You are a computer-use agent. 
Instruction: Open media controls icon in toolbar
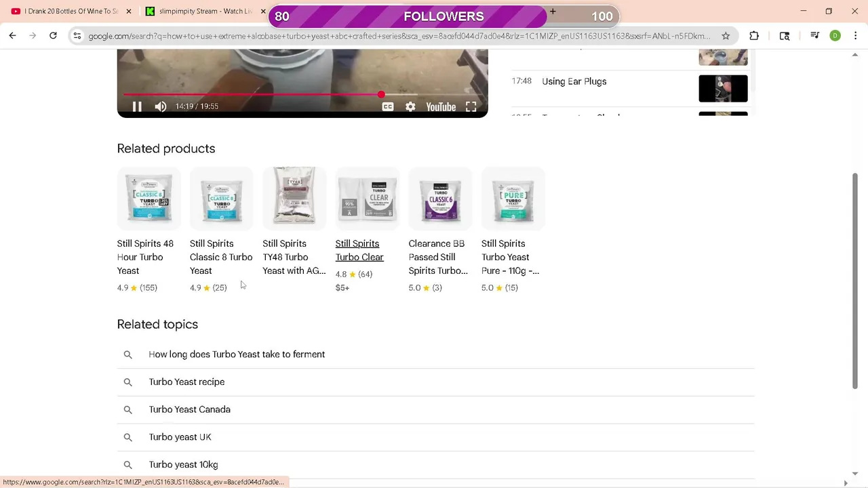pyautogui.click(x=815, y=36)
